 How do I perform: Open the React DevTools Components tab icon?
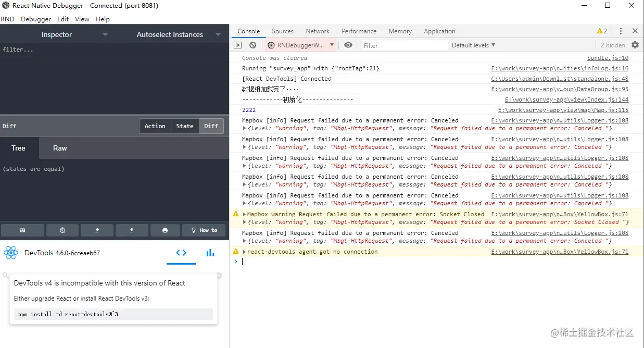[181, 253]
